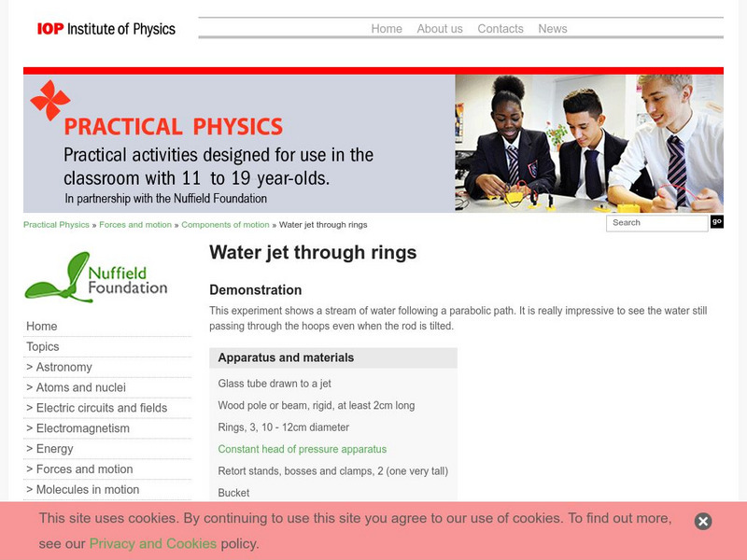Select Home in the top navigation
Image resolution: width=747 pixels, height=560 pixels.
(387, 29)
